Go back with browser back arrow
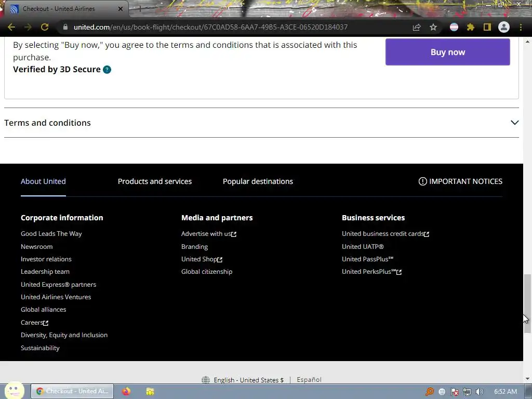The height and width of the screenshot is (399, 532). tap(11, 27)
